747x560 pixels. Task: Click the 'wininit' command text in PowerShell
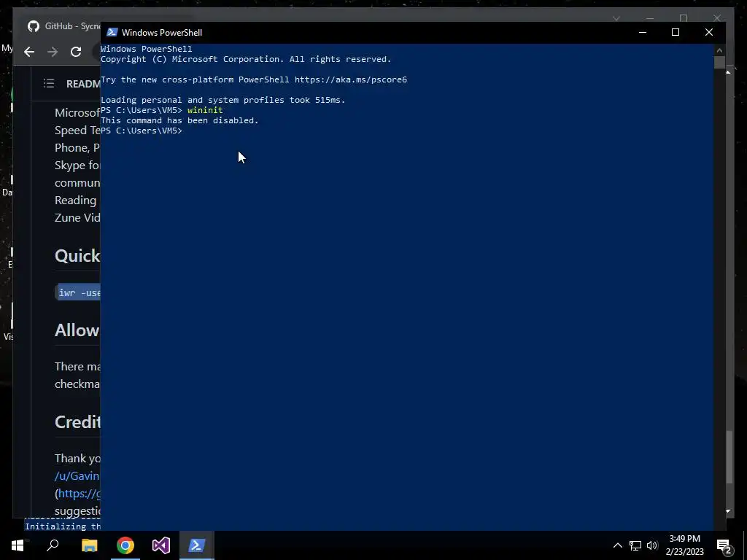pyautogui.click(x=205, y=110)
